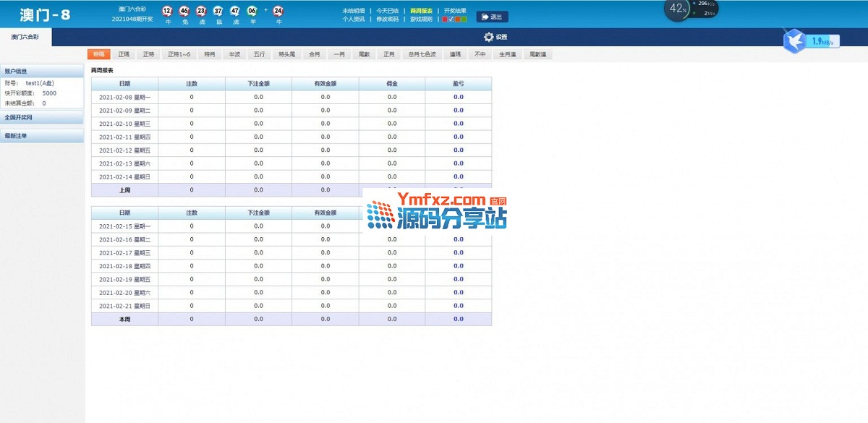Click lottery ball number 12
Viewport: 868px width, 423px height.
[167, 11]
